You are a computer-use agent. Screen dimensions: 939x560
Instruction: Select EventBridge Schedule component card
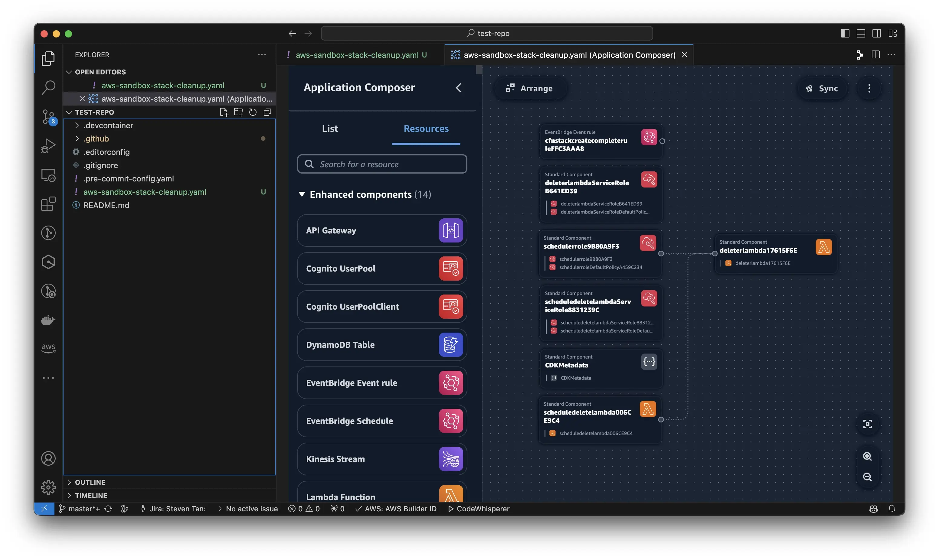click(382, 421)
